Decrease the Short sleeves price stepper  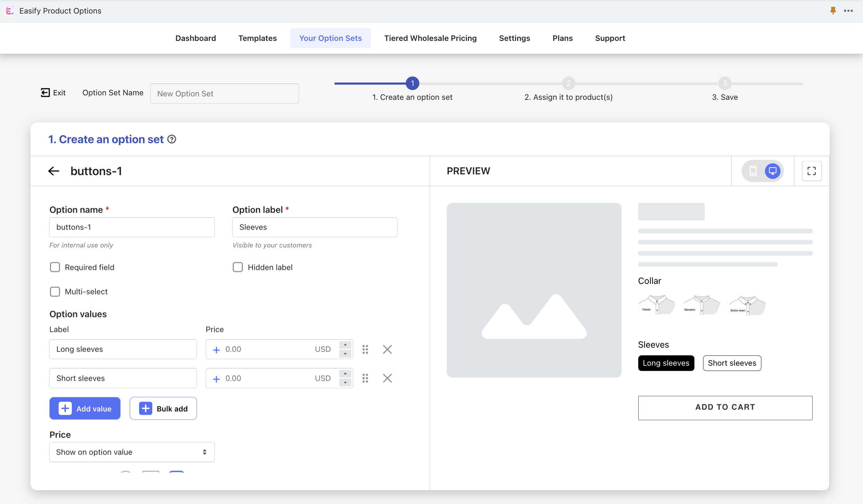pyautogui.click(x=345, y=383)
